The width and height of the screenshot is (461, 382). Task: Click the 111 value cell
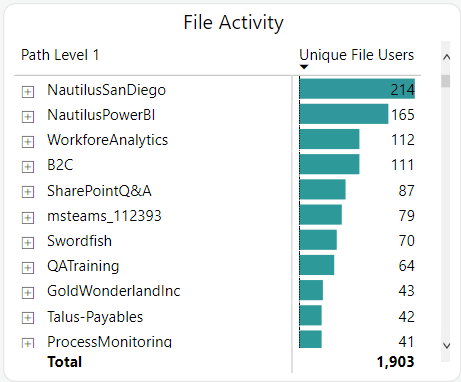pos(403,165)
